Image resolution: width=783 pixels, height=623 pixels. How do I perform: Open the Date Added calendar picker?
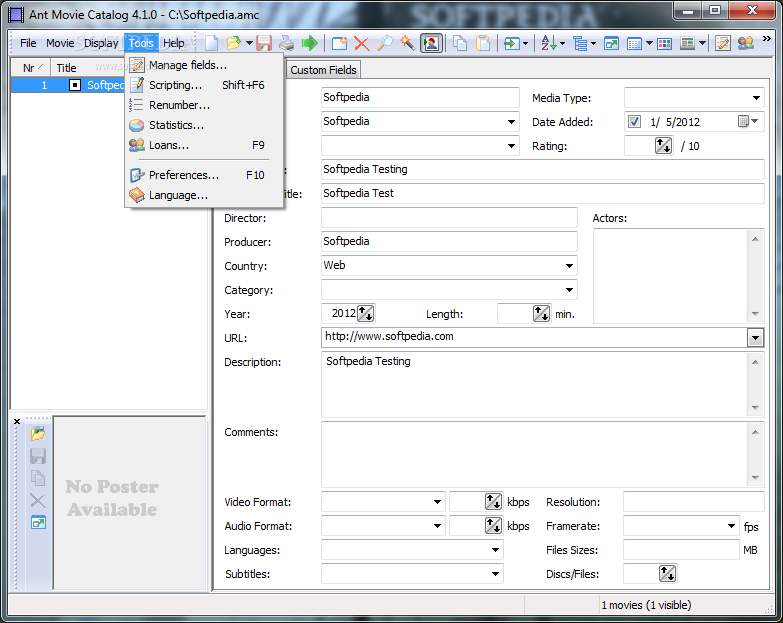[748, 121]
